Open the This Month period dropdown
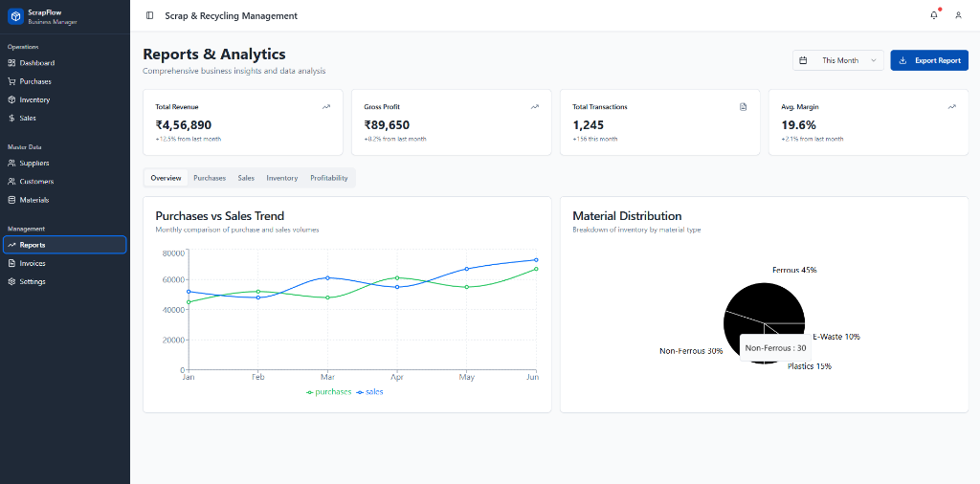Screen dimensions: 980x484 click(838, 60)
